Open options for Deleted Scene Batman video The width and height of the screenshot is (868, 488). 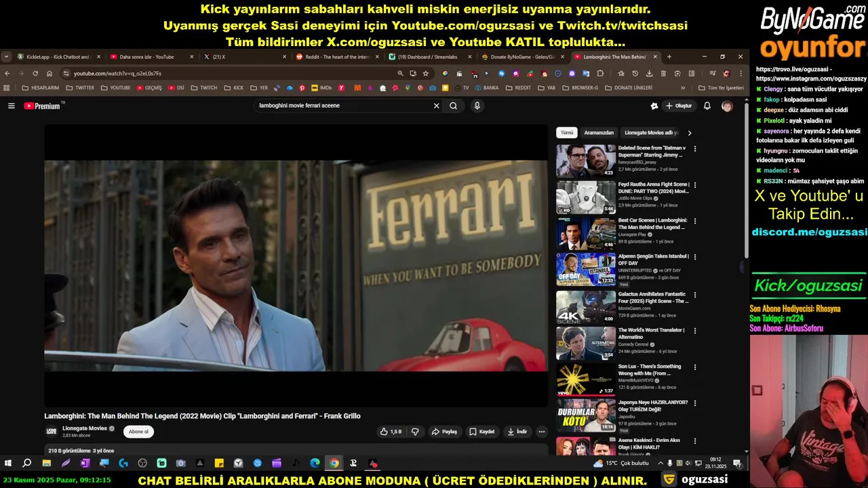pos(694,148)
